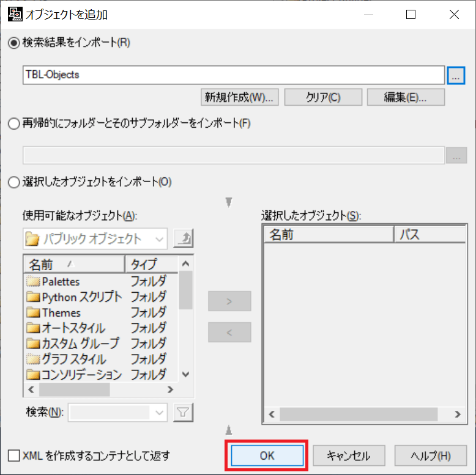Viewport: 476px width, 475px height.
Task: Check 'XML を作成するコンテナとして返す' checkbox
Action: point(14,455)
